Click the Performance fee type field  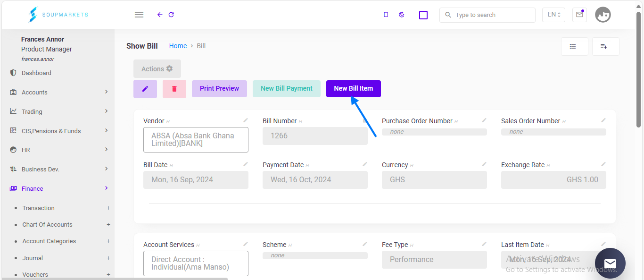coord(434,260)
